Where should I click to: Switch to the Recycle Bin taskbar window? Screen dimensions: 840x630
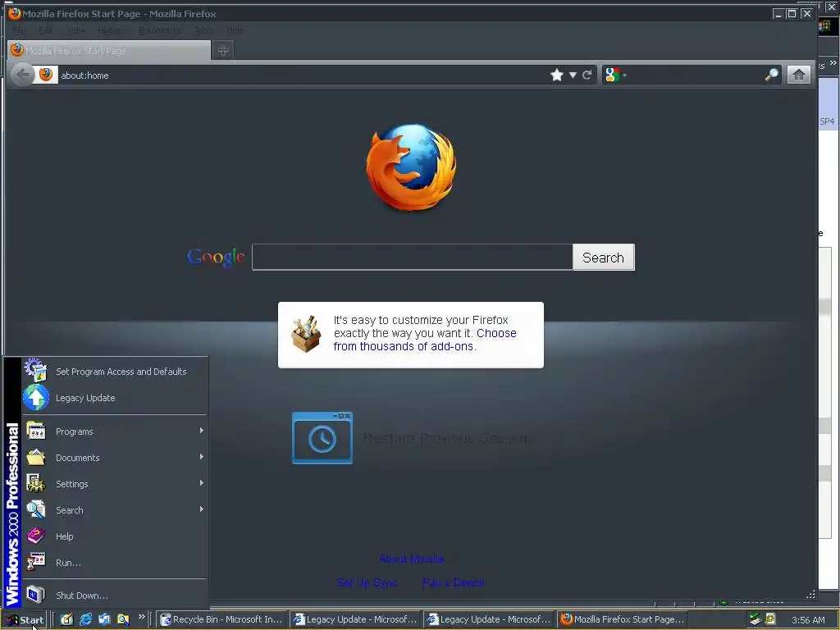221,620
